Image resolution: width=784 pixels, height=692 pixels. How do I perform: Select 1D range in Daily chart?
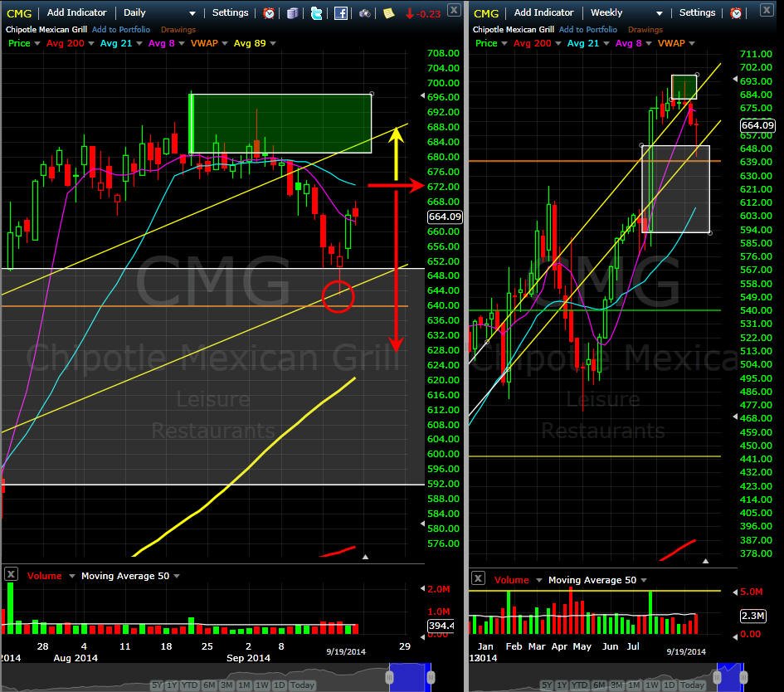(x=279, y=685)
